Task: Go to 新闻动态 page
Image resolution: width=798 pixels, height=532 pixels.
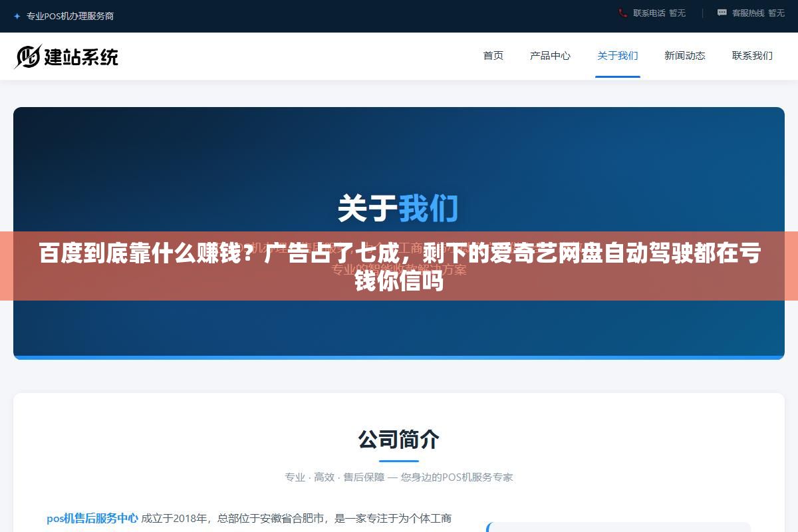Action: [x=685, y=56]
